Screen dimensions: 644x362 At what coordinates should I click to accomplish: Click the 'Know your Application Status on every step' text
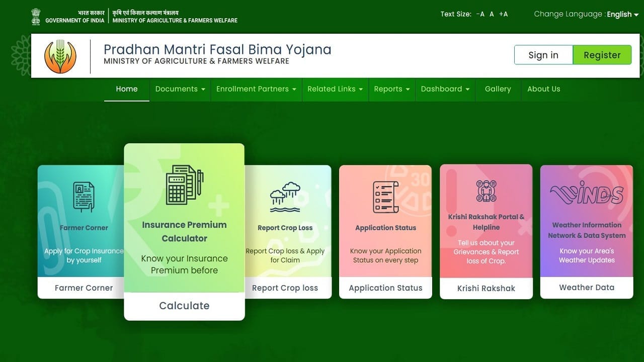point(385,255)
